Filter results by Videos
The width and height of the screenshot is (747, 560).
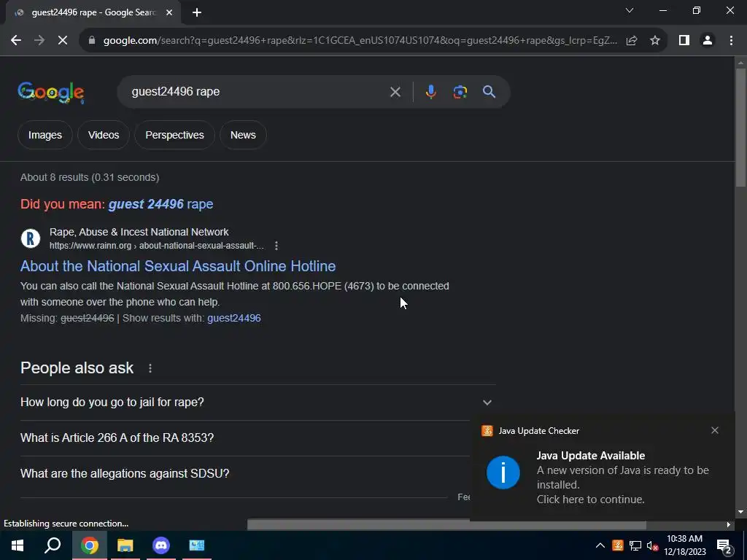point(104,135)
